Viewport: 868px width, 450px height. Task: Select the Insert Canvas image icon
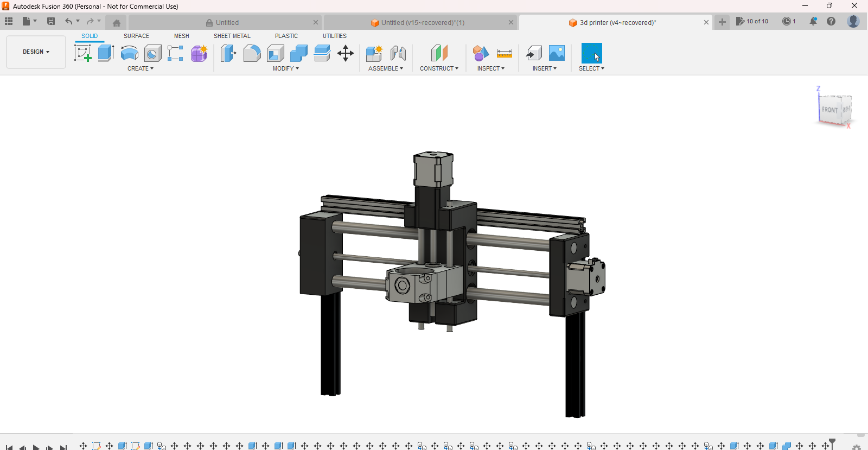pos(557,53)
